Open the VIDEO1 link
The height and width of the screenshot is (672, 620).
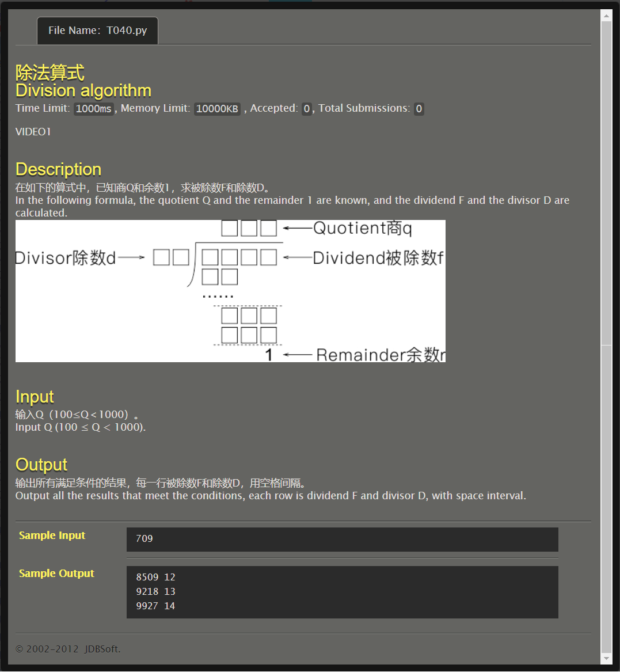[x=33, y=131]
